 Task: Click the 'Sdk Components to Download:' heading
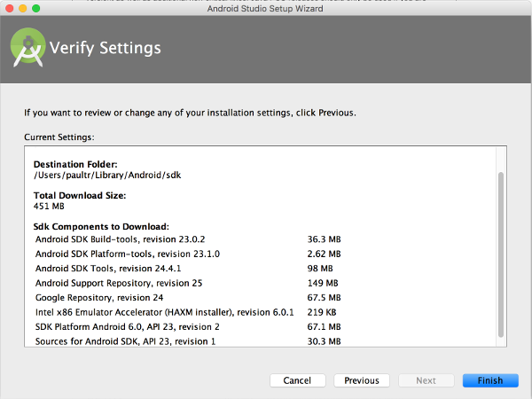101,227
